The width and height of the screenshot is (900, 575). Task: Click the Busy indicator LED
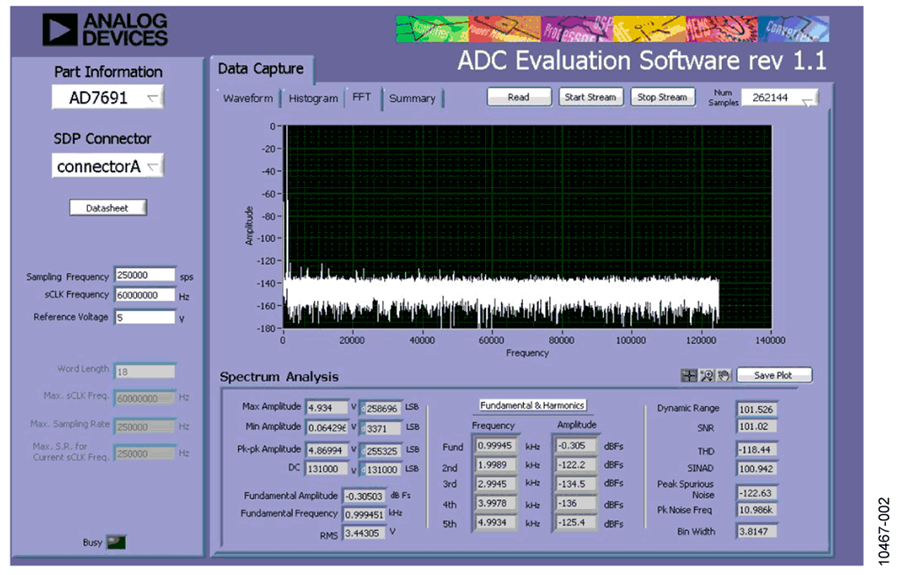[117, 542]
